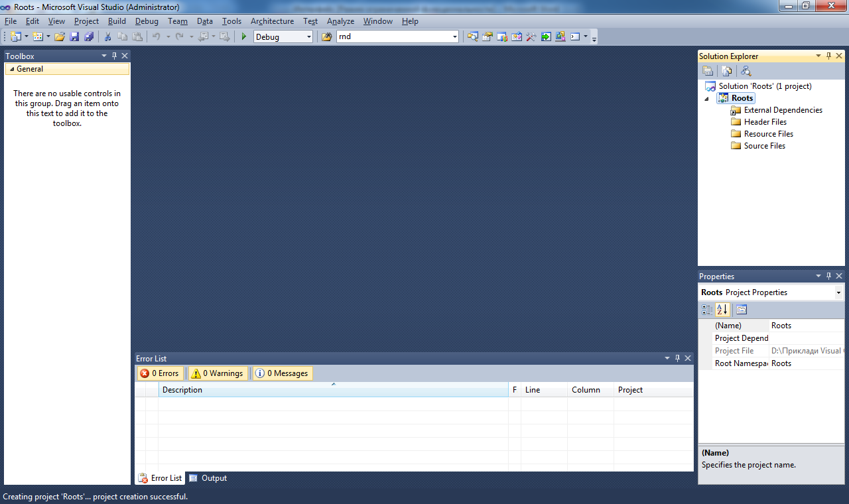Collapse the Roots project tree node
Viewport: 849px width, 504px height.
pyautogui.click(x=706, y=99)
